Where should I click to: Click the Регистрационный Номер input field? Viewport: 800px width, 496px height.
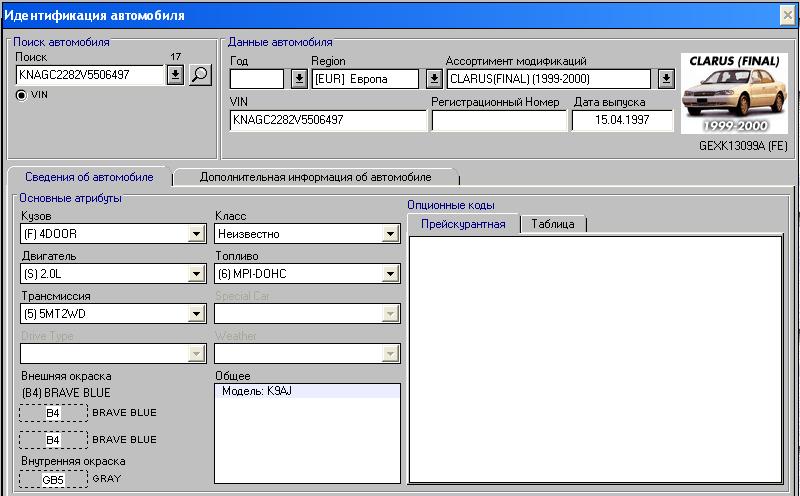(498, 120)
